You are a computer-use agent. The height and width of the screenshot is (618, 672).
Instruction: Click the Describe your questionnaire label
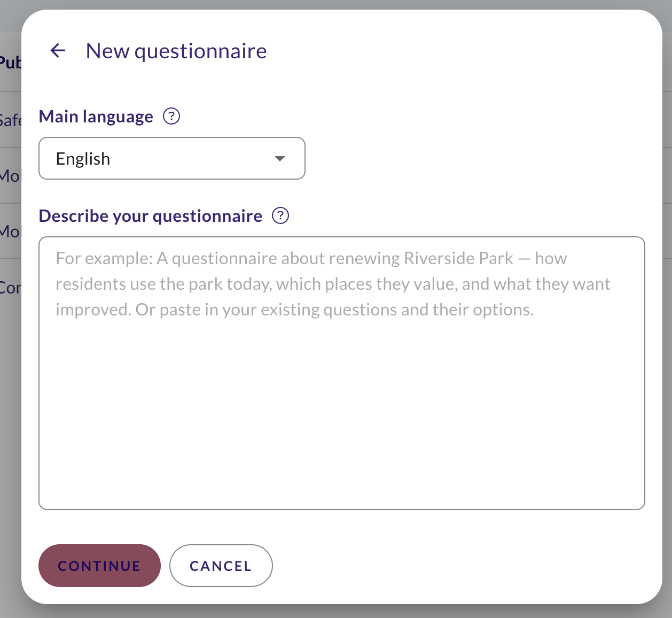click(151, 215)
